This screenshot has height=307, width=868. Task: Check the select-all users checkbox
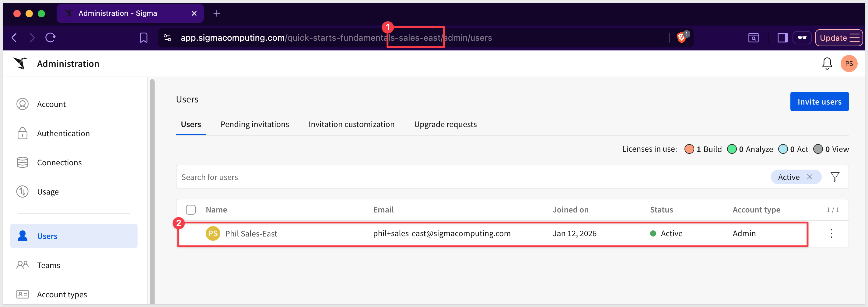[x=191, y=210]
